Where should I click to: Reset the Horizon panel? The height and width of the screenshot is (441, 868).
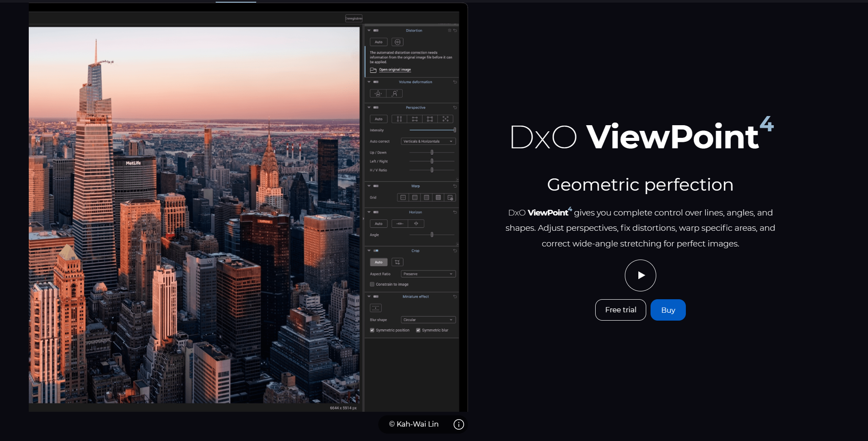(x=455, y=212)
